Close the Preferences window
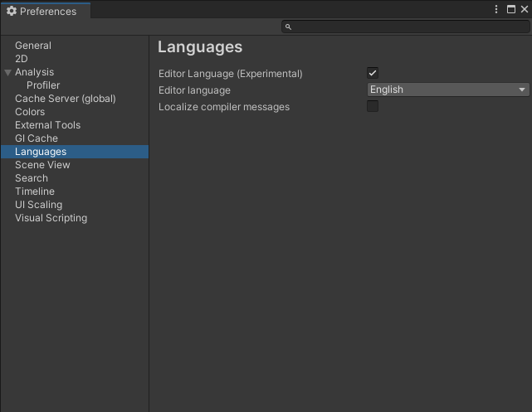 point(524,10)
